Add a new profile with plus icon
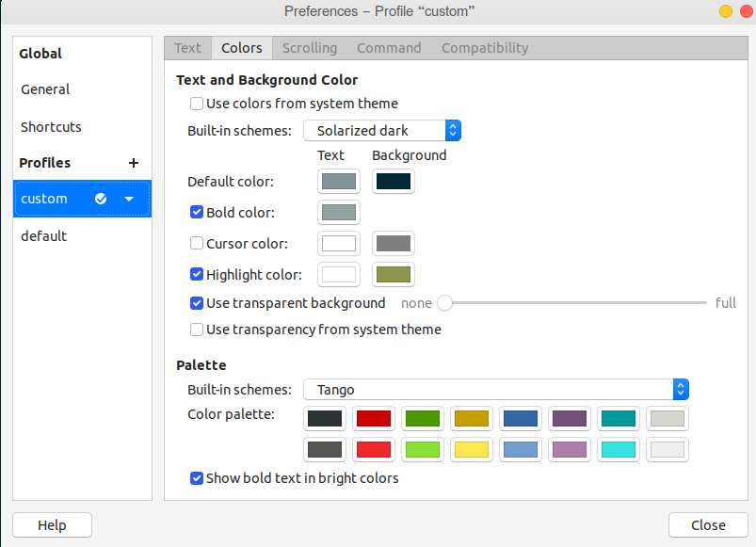This screenshot has height=547, width=756. tap(133, 163)
